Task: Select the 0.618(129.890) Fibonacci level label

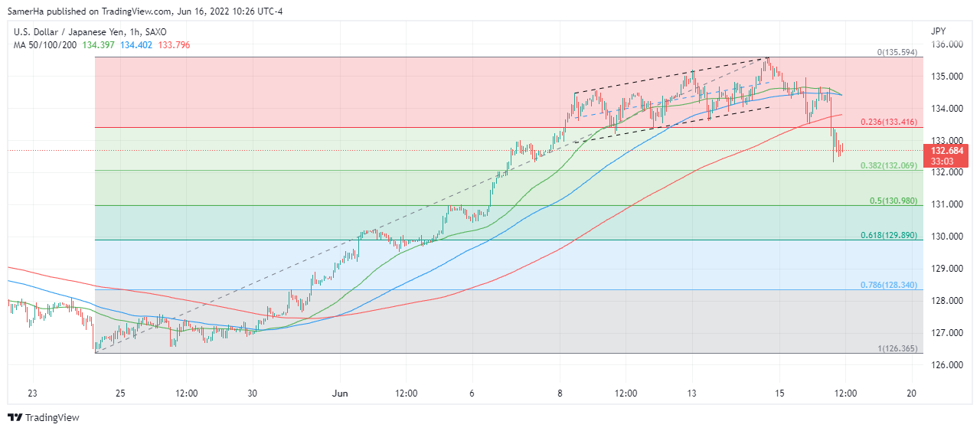Action: 890,235
